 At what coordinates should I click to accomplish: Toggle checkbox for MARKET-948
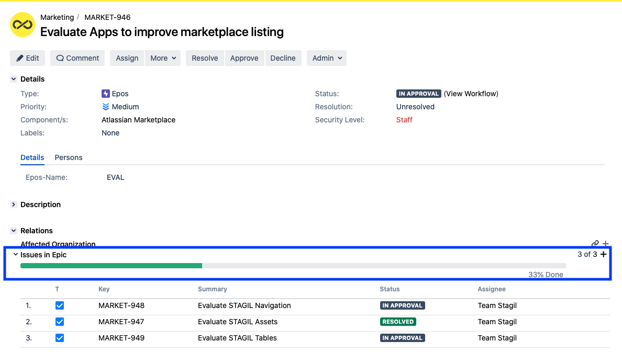tap(60, 306)
